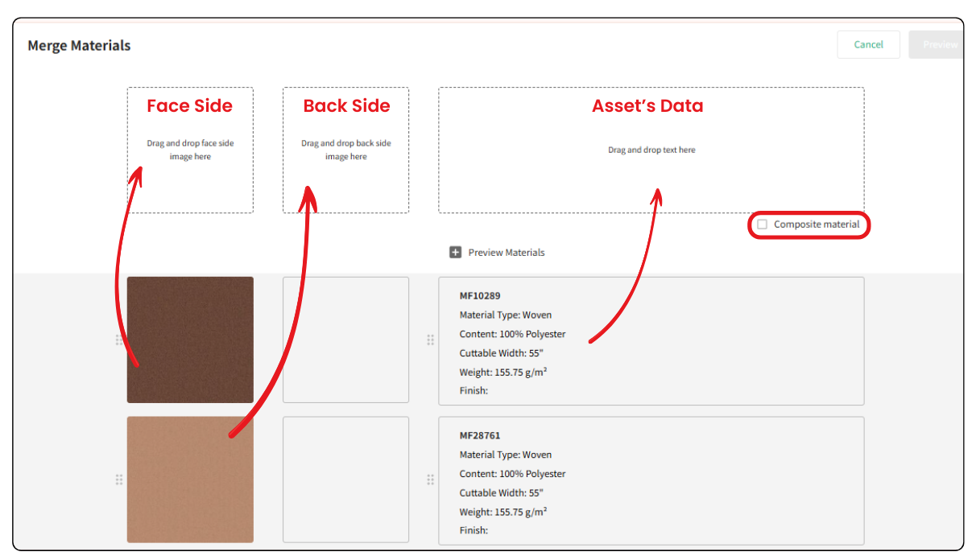Click the Back Side drop zone
The height and width of the screenshot is (560, 976).
(x=346, y=150)
